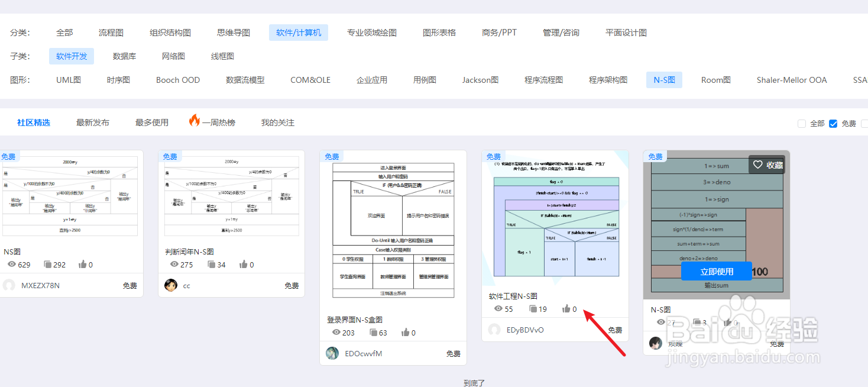Click 登录界面N-S盒图 title text

355,320
